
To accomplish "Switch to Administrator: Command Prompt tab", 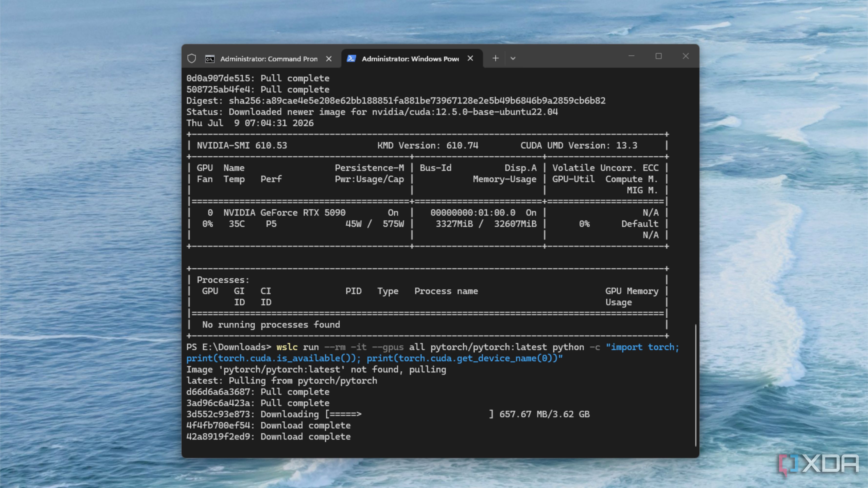I will click(x=269, y=59).
